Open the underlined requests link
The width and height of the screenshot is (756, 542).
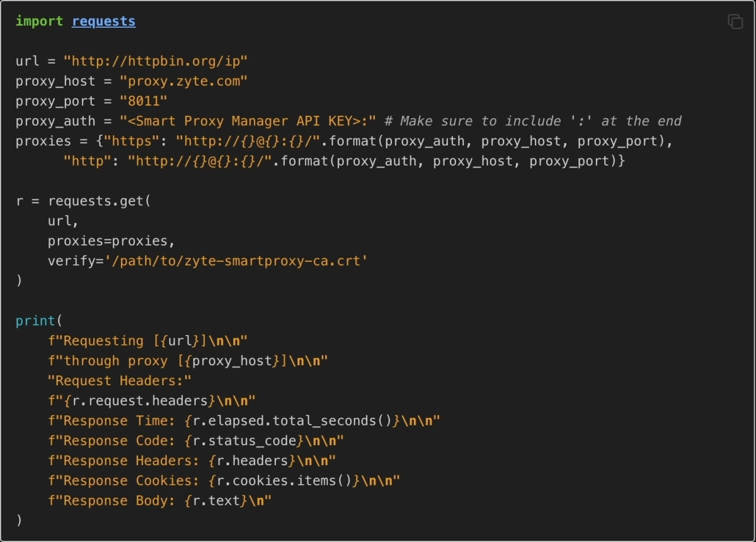point(103,21)
